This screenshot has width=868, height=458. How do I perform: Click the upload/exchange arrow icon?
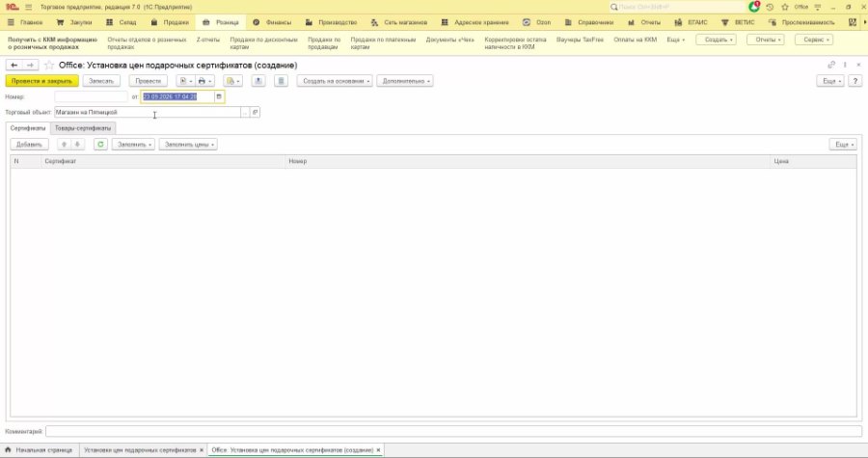258,81
